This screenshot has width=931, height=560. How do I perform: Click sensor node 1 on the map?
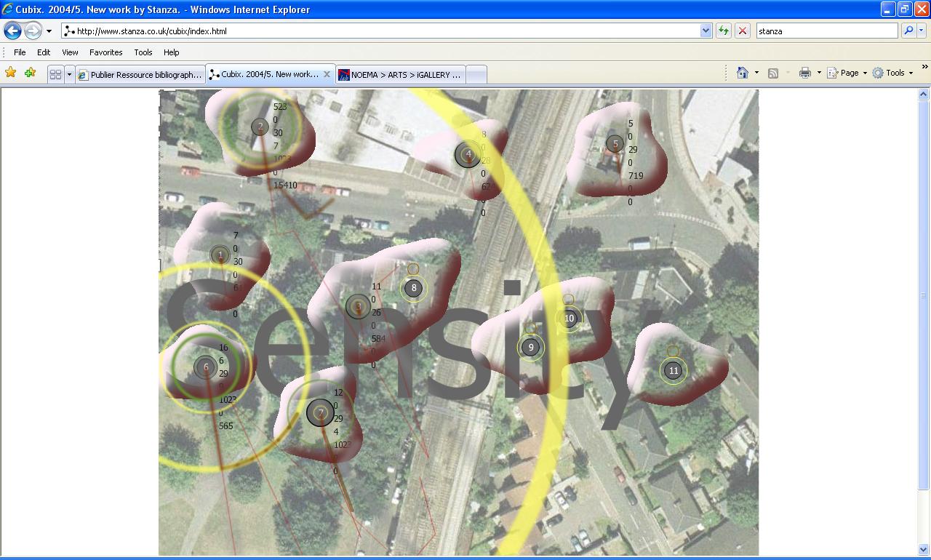pyautogui.click(x=220, y=255)
